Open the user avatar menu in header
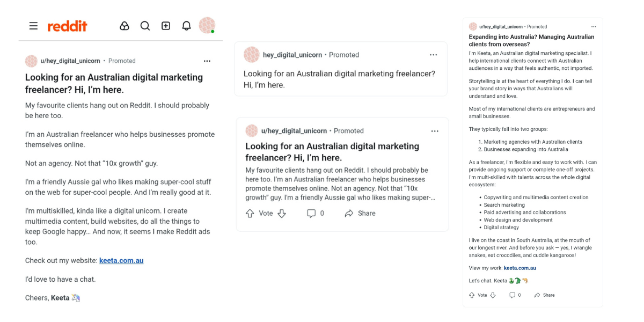The image size is (644, 322). click(x=207, y=25)
